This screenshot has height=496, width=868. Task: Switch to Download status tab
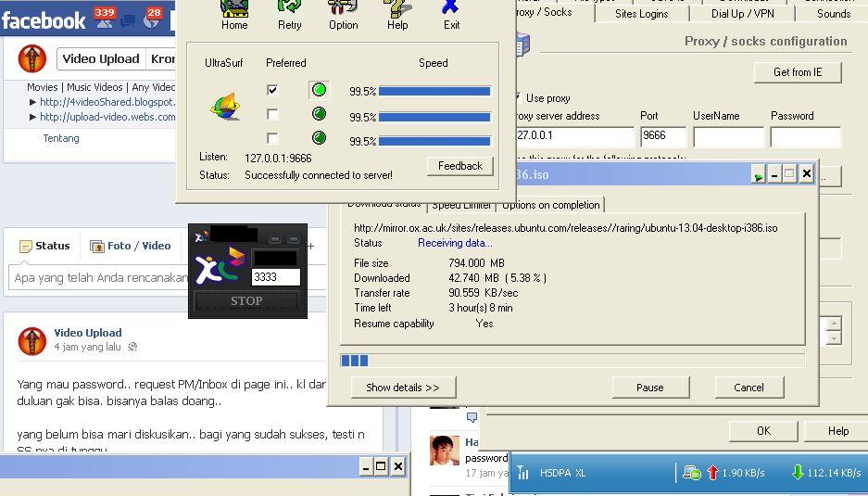pos(384,204)
